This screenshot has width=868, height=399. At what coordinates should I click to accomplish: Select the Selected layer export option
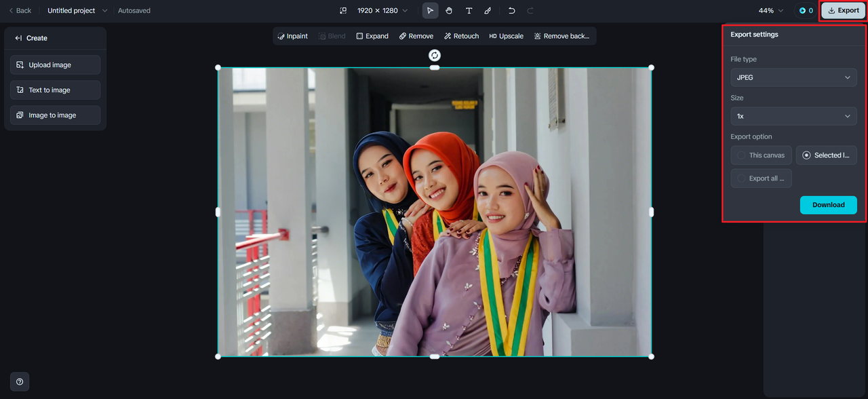(826, 155)
